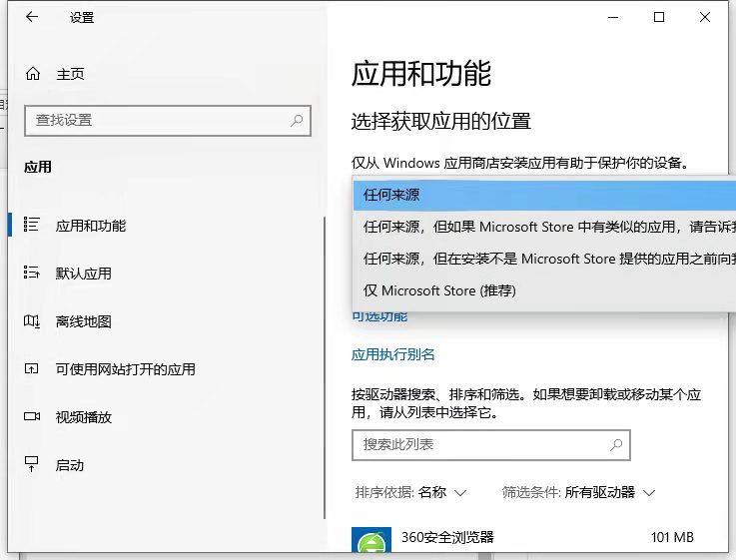Viewport: 736px width, 560px height.
Task: Expand the 筛选条件 所有驱动器 dropdown
Action: [x=578, y=493]
